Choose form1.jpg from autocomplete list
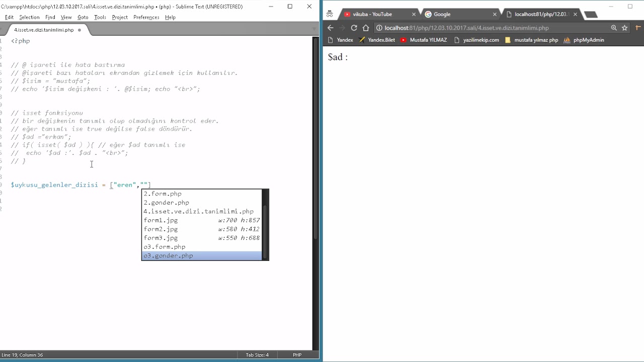Viewport: 644px width, 362px height. tap(201, 220)
